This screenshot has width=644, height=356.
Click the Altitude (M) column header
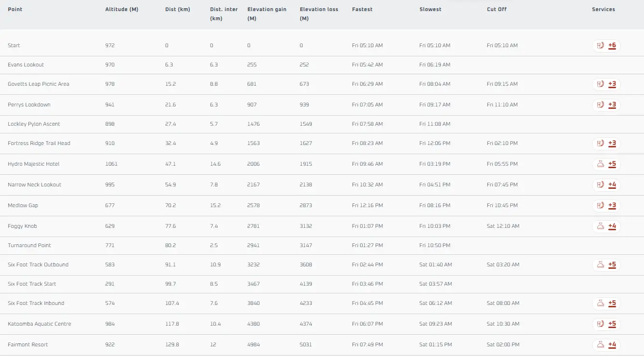122,9
